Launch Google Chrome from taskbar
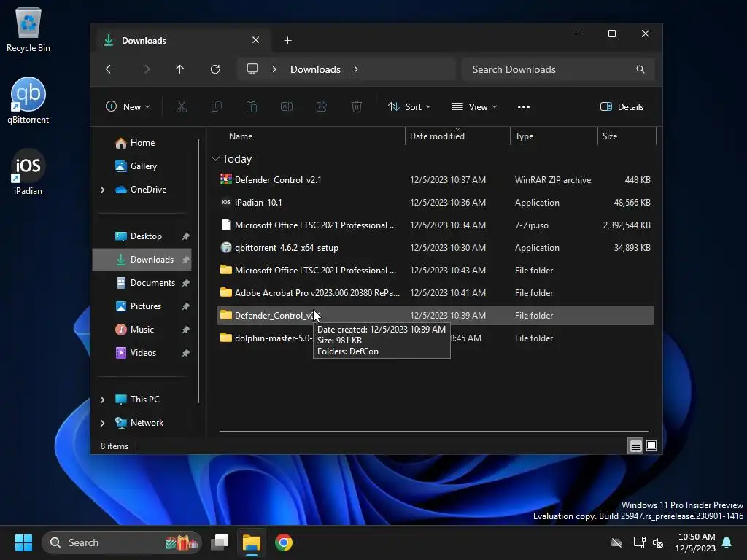 pyautogui.click(x=284, y=542)
